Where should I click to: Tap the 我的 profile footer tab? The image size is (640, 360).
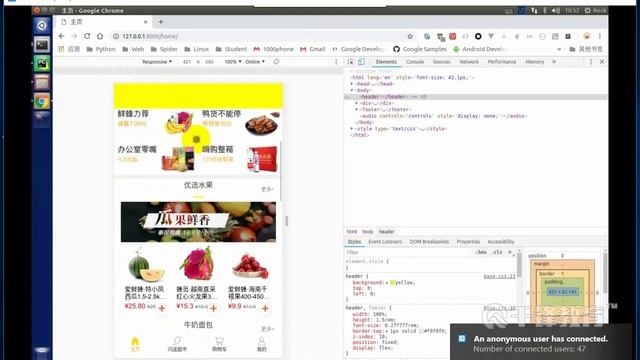click(x=262, y=344)
